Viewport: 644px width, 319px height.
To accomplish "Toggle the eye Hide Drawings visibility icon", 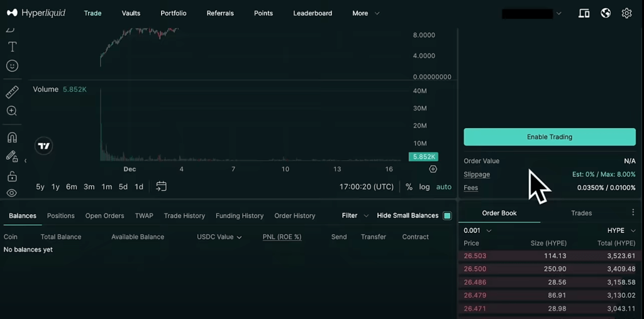I will (12, 193).
